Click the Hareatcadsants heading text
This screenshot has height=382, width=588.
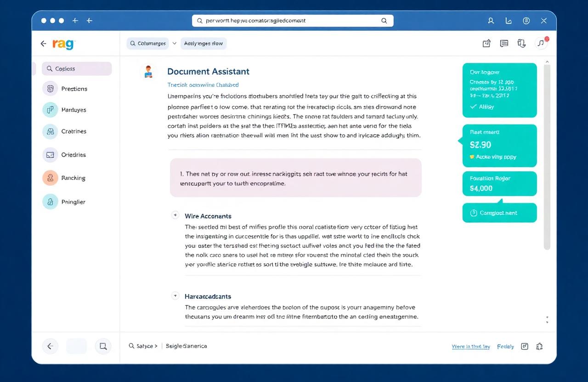pyautogui.click(x=208, y=297)
